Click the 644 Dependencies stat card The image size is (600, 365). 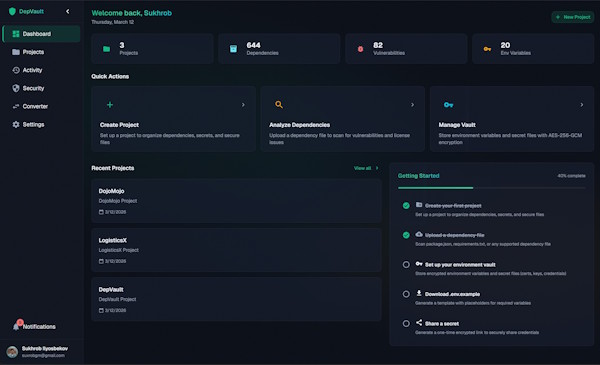click(x=279, y=49)
